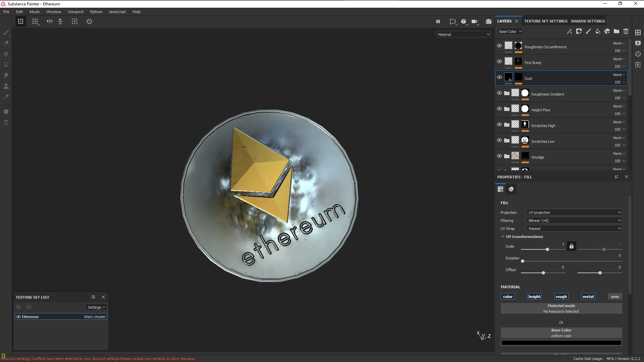Screen dimensions: 644x362
Task: Select the Smudge tool in left toolbar
Action: 6,75
